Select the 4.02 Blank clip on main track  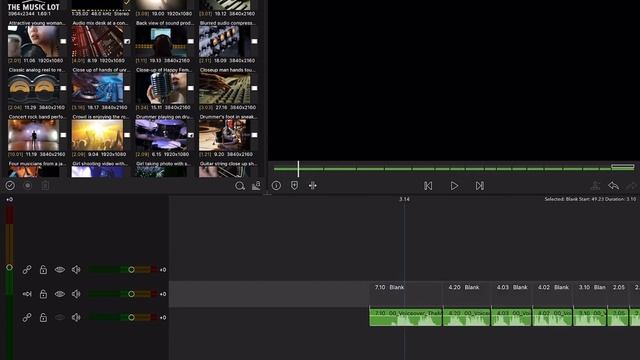[x=553, y=294]
